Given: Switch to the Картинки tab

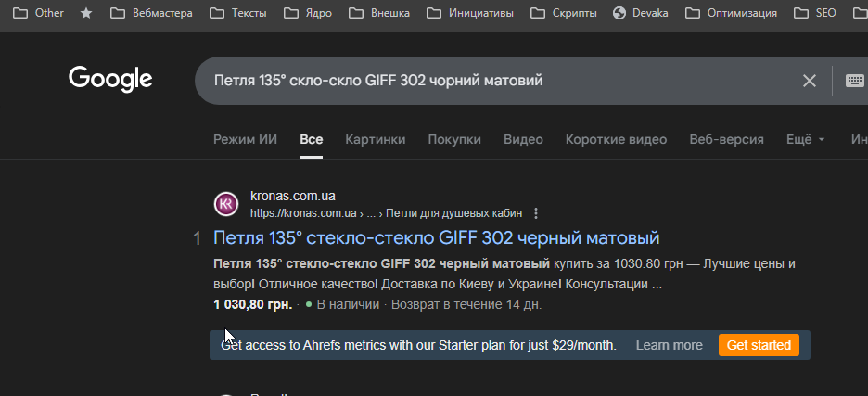Looking at the screenshot, I should click(x=375, y=139).
